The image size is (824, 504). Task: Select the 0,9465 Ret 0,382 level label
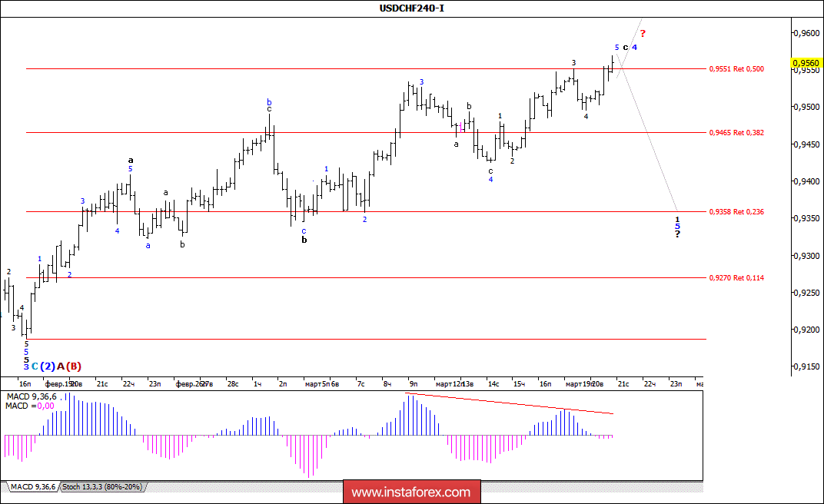(736, 133)
